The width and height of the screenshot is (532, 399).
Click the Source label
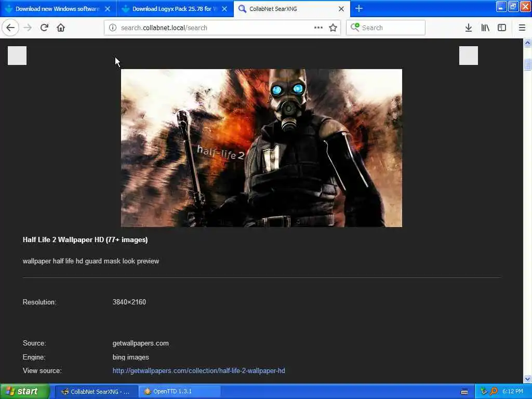[x=34, y=343]
